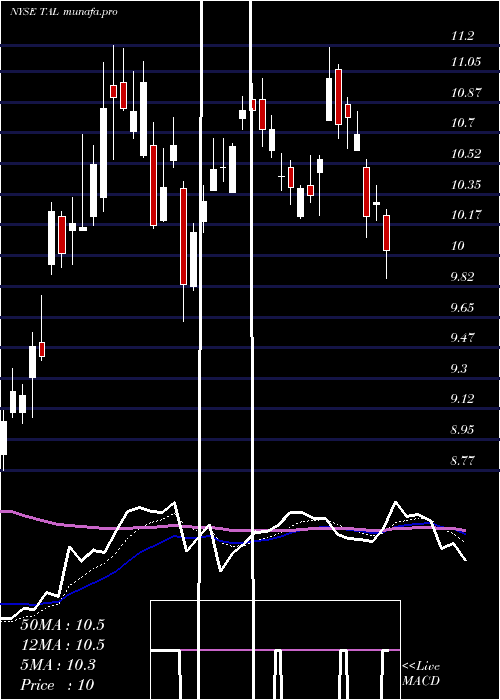This screenshot has height=700, width=500.
Task: Click the 50MA : 10.5 legend value
Action: 62,625
